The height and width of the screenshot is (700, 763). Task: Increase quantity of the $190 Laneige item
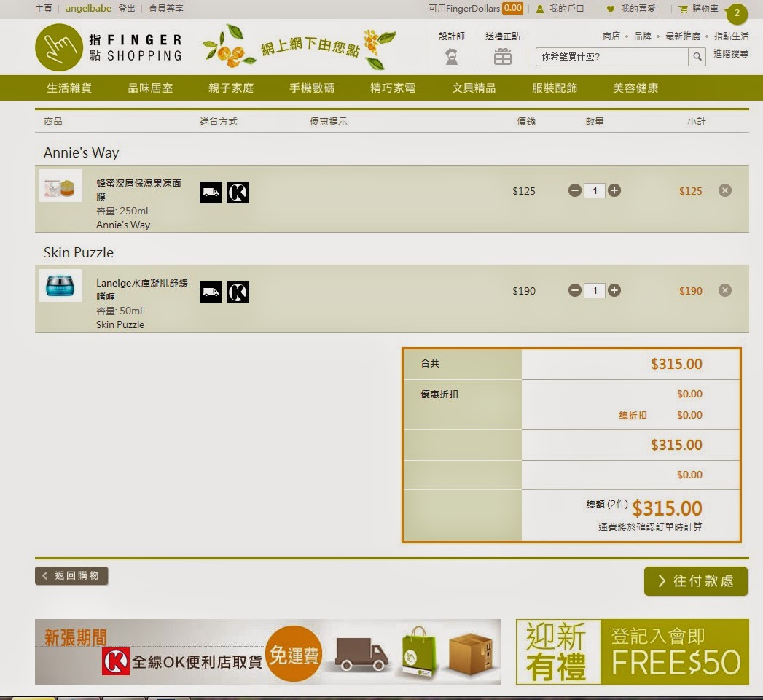tap(614, 290)
